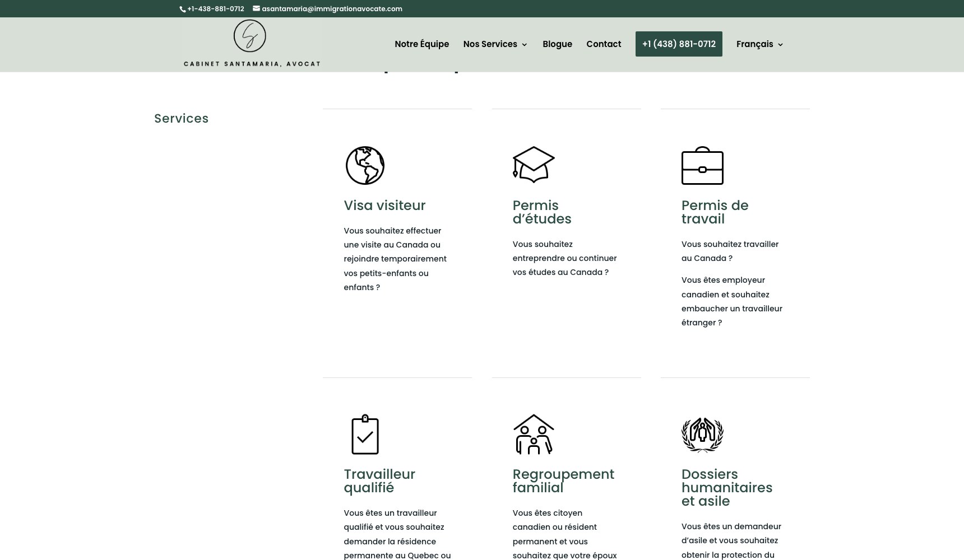Click the phone icon in the top bar
964x560 pixels.
pos(182,9)
